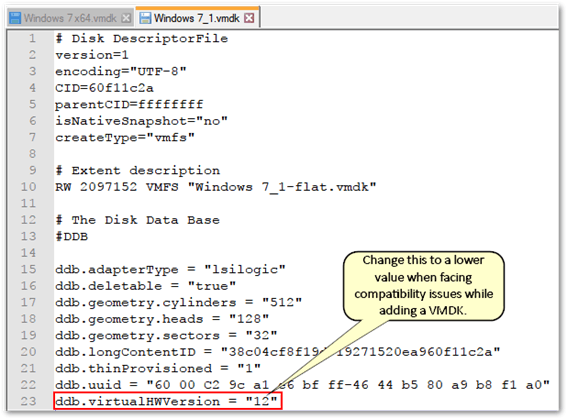Click line number 20 in the margin
The width and height of the screenshot is (567, 419).
coord(28,352)
